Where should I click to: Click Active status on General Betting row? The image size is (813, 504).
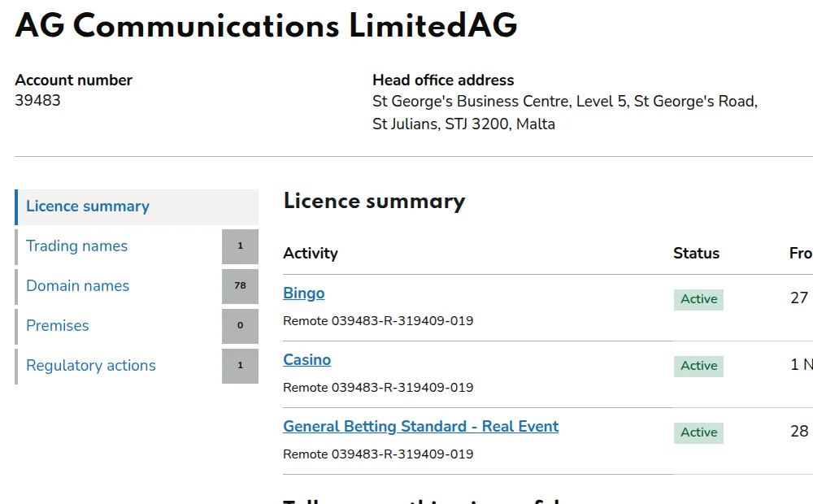(x=698, y=433)
